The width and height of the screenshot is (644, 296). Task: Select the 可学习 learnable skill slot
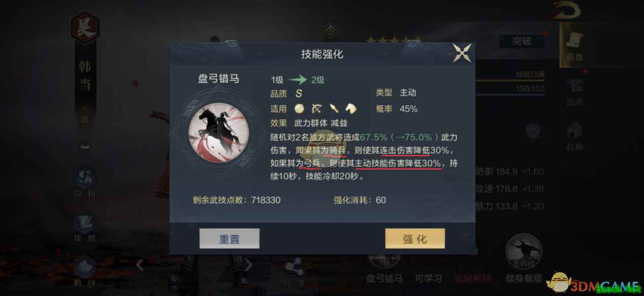(428, 265)
